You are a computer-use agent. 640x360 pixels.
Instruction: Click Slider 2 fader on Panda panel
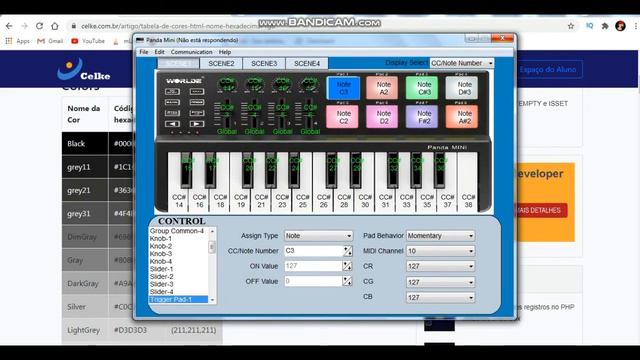[x=255, y=114]
